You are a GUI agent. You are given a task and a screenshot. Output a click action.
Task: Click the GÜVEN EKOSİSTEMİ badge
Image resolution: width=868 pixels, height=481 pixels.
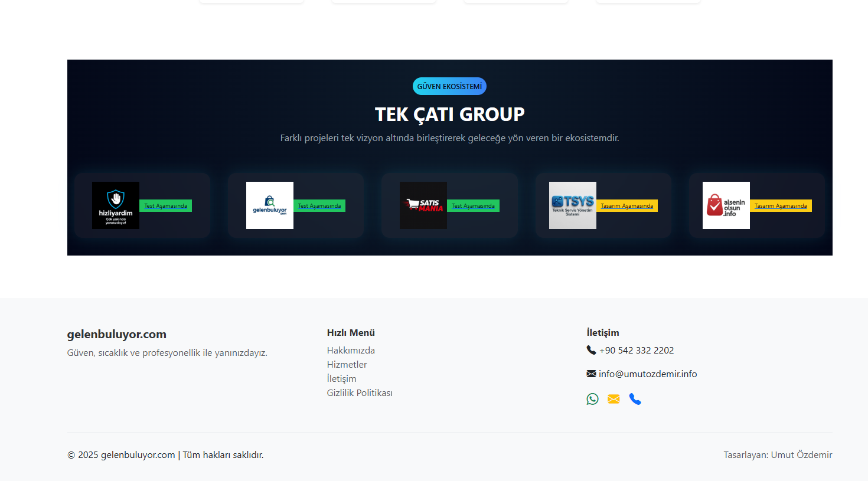click(x=449, y=86)
